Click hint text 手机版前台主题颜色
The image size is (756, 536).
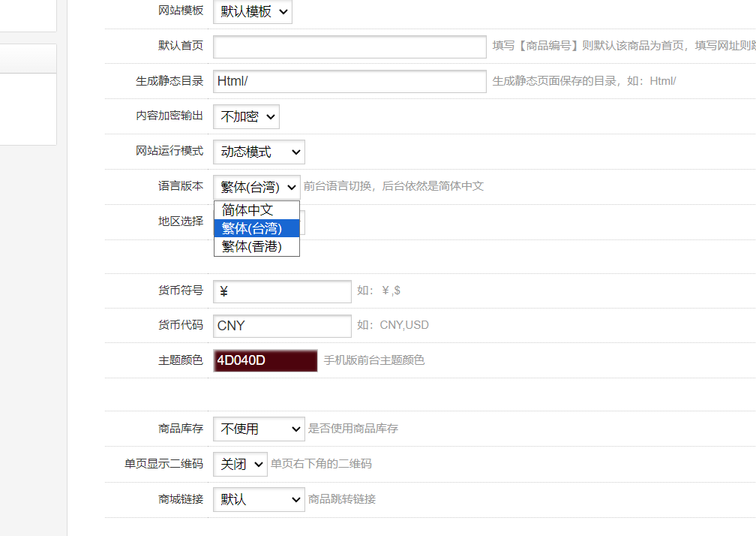click(374, 360)
